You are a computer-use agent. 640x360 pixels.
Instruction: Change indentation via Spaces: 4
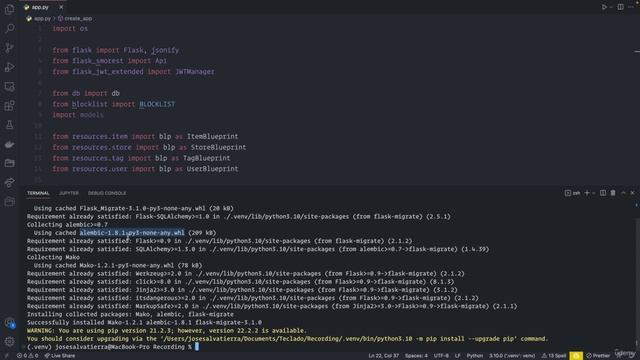(x=416, y=356)
